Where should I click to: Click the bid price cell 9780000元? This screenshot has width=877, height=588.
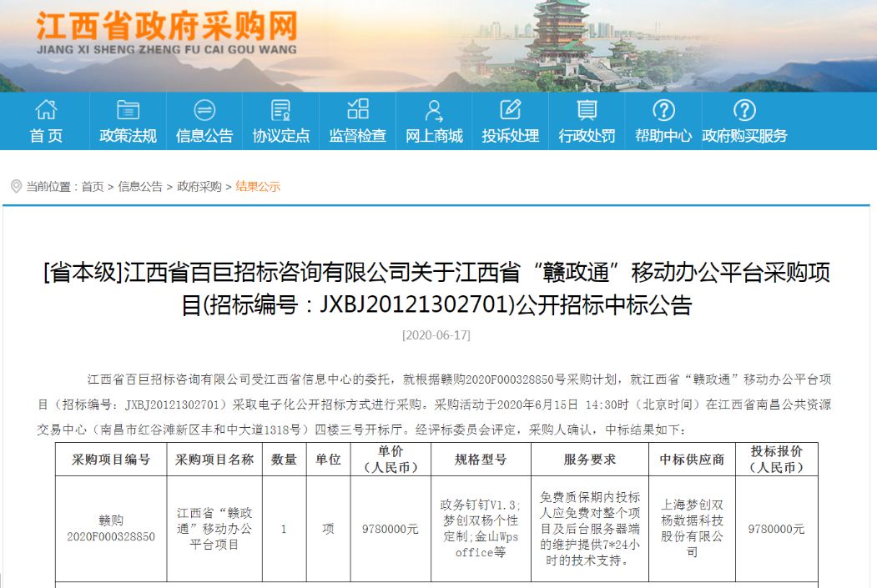click(776, 529)
